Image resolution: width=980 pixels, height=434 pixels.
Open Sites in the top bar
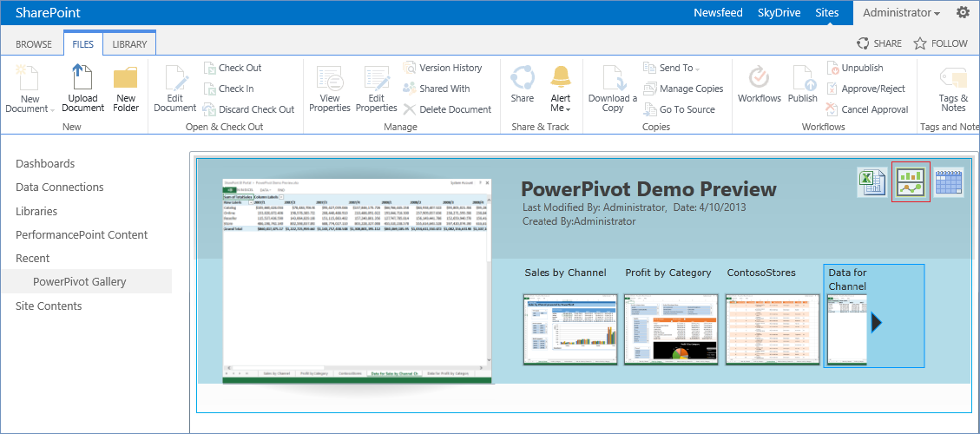click(x=827, y=12)
